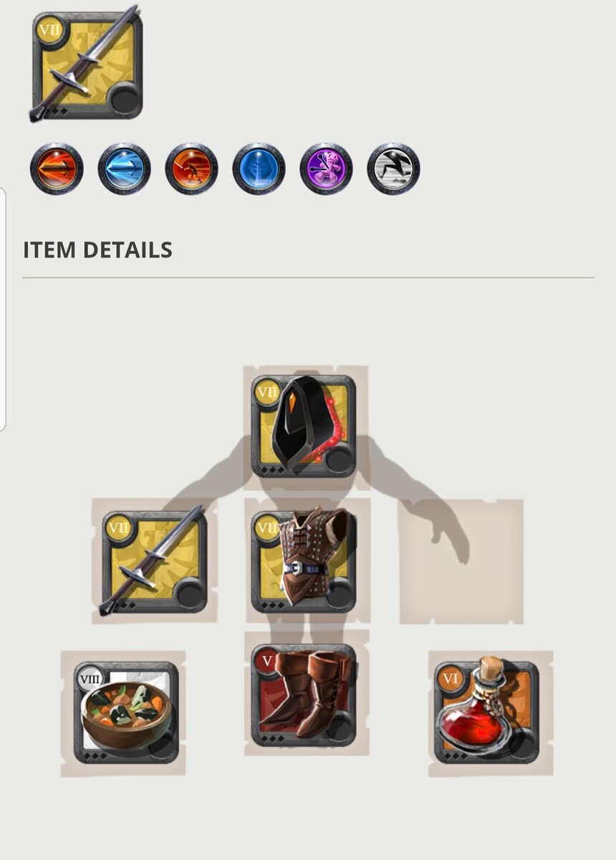Click the VII tier badge on the hood

[x=268, y=391]
